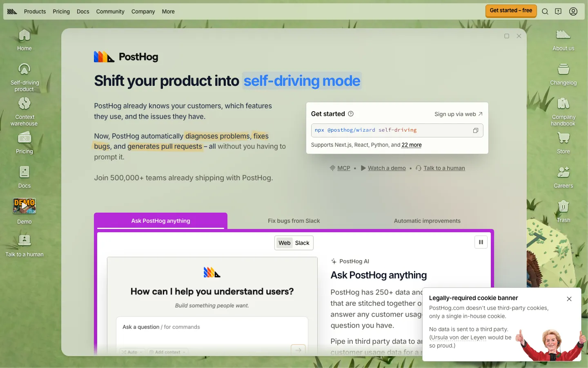
Task: Open the Auto dropdown in chat box
Action: tap(132, 352)
